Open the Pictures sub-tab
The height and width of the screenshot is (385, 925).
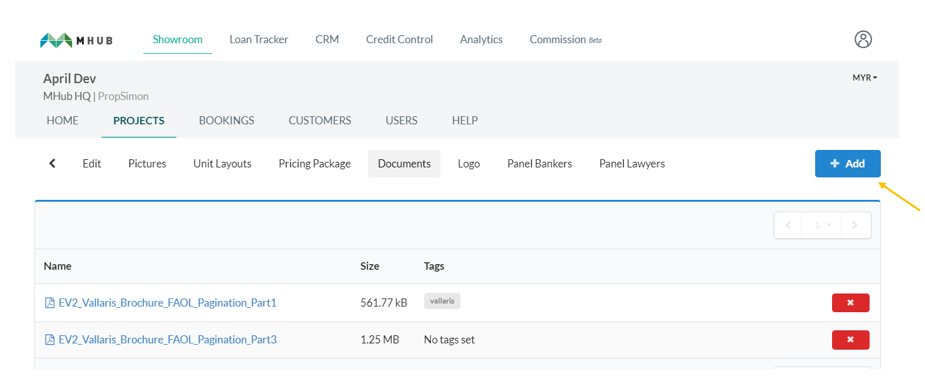tap(147, 164)
